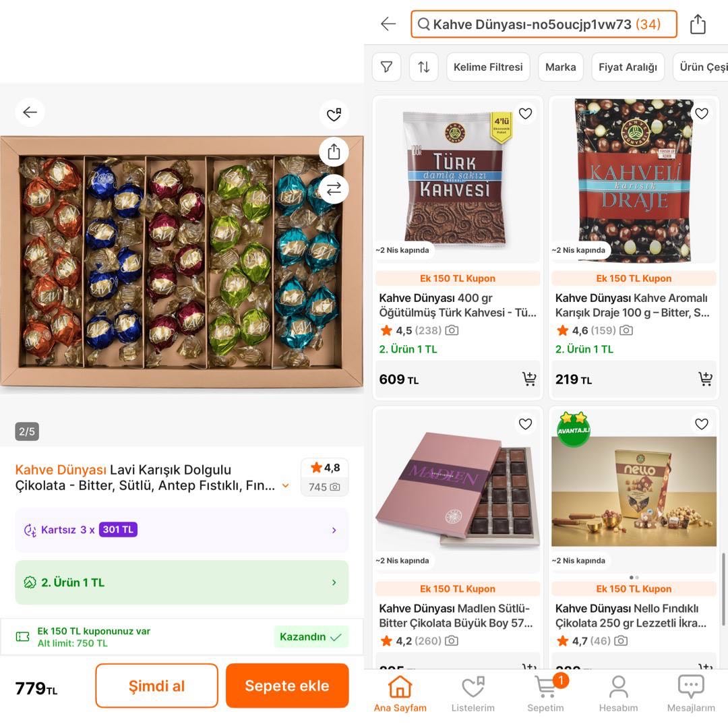Toggle favorite on Nello Fındıklı Çikolata
Screen dimensions: 728x728
click(x=702, y=424)
